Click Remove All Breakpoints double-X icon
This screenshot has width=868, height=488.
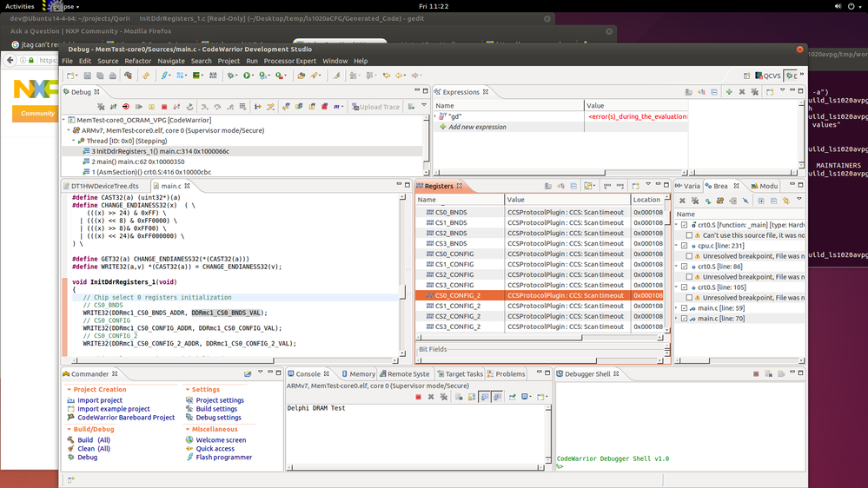click(695, 201)
